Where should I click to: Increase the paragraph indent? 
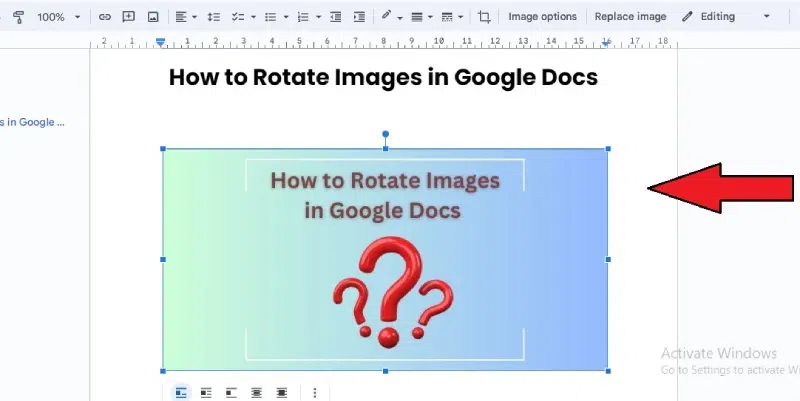(359, 17)
